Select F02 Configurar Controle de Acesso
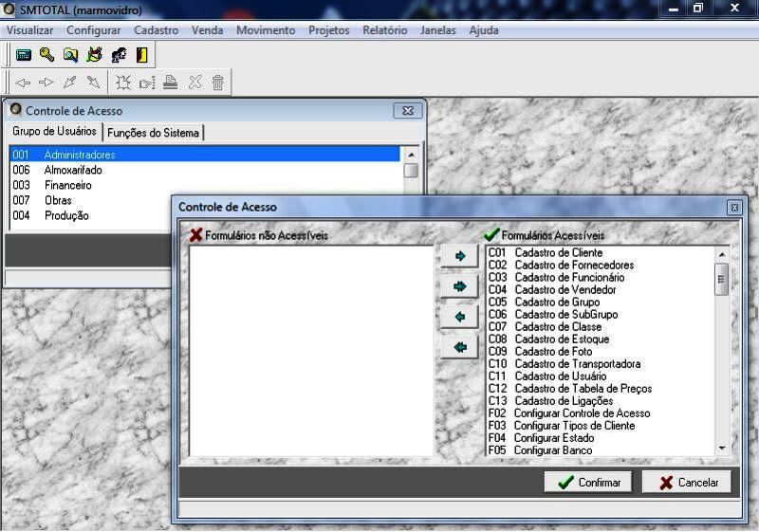 coord(601,413)
